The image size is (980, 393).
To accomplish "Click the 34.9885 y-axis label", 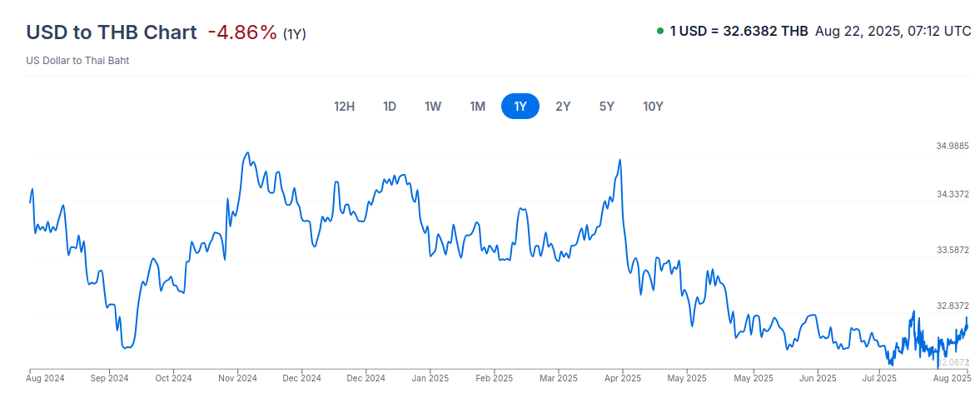I will [953, 147].
